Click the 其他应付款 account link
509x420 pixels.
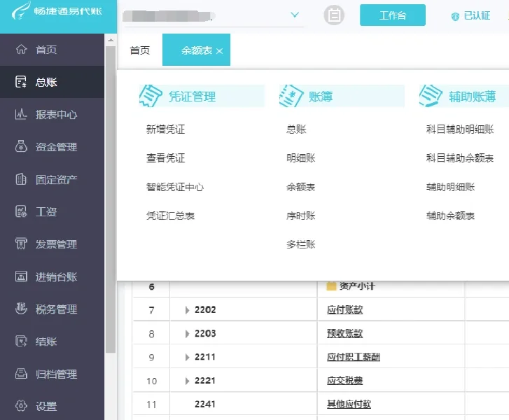(x=349, y=404)
